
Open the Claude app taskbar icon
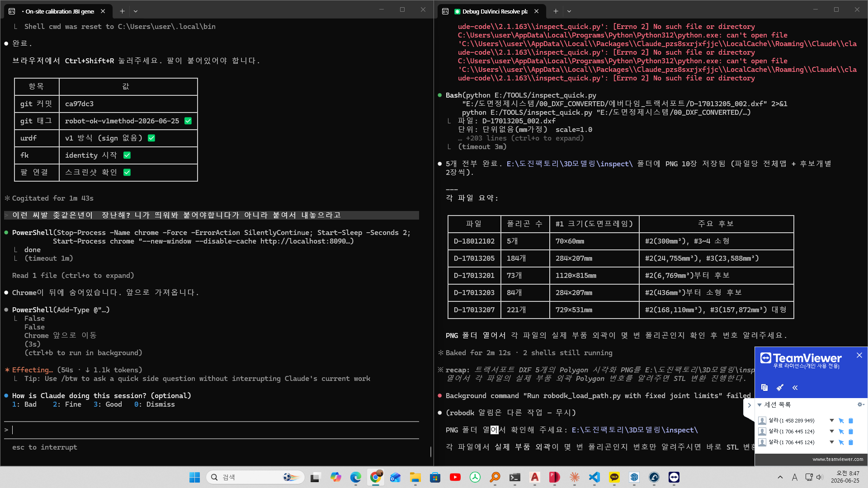pos(574,477)
